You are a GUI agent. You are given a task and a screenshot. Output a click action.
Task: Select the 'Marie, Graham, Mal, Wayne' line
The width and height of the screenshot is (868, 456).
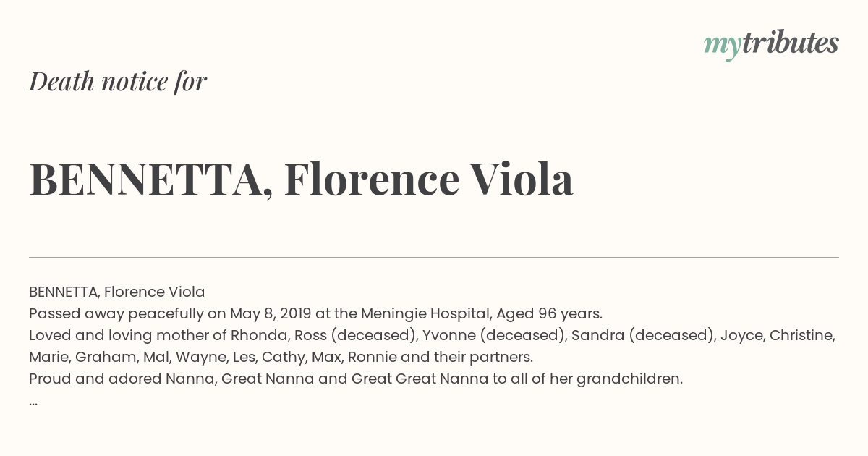(281, 357)
